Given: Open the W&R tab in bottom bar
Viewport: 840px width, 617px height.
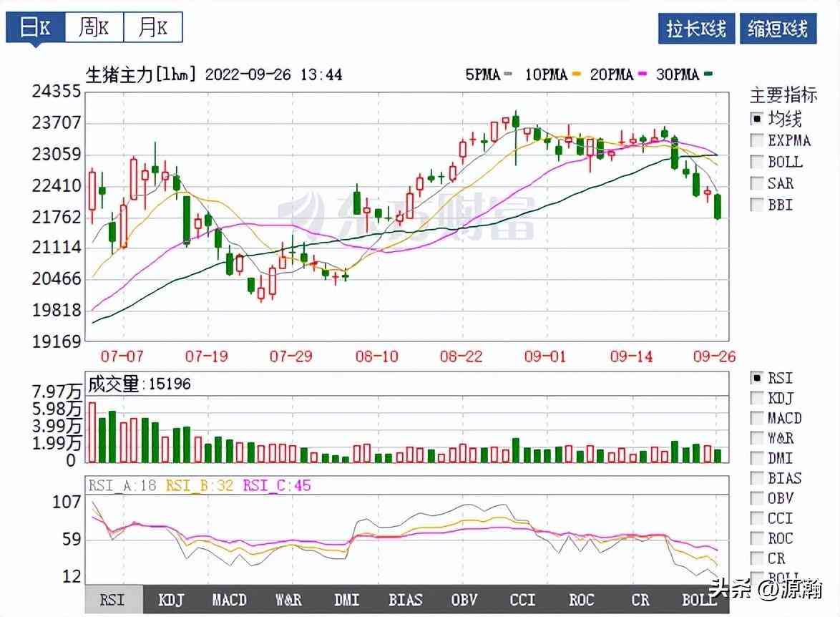Looking at the screenshot, I should (x=288, y=600).
